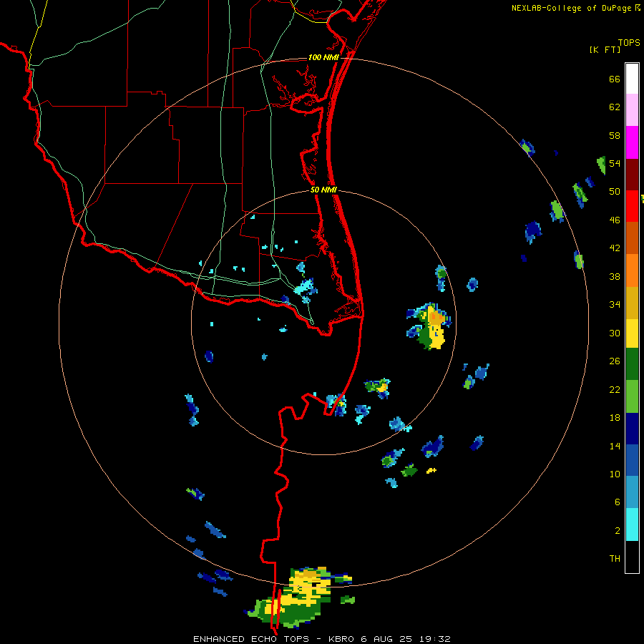Image resolution: width=644 pixels, height=644 pixels.
Task: Click the "100 NMI" range ring label
Action: click(x=323, y=57)
